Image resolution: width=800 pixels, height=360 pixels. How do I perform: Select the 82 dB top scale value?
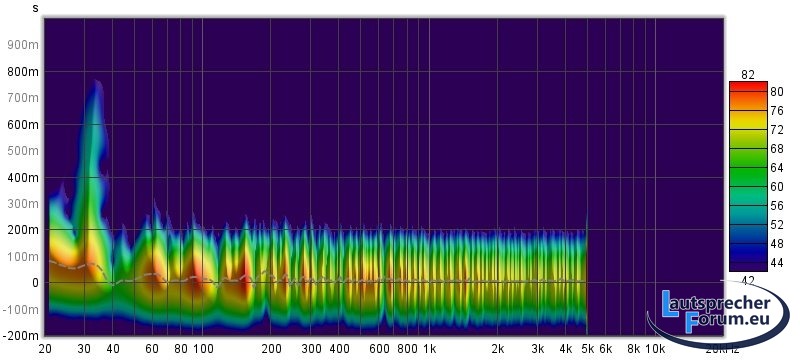(x=747, y=75)
